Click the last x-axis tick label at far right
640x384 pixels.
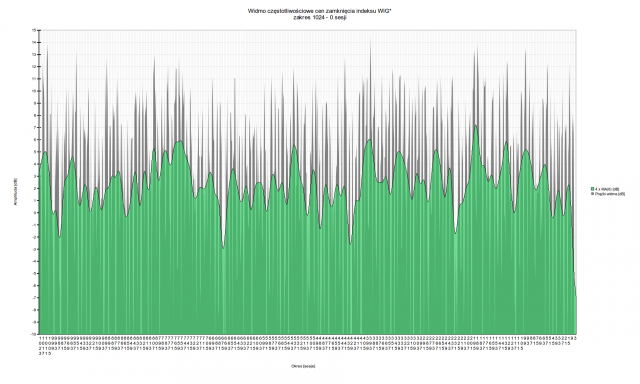[x=575, y=338]
